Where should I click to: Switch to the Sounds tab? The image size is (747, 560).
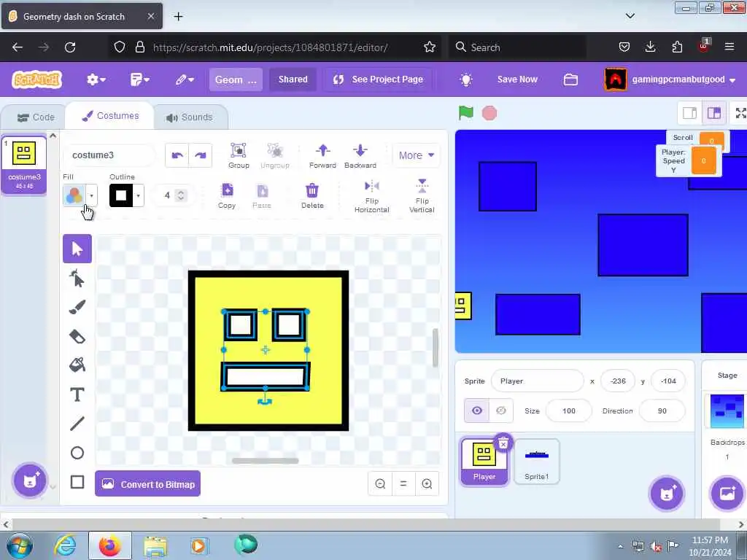(x=190, y=117)
